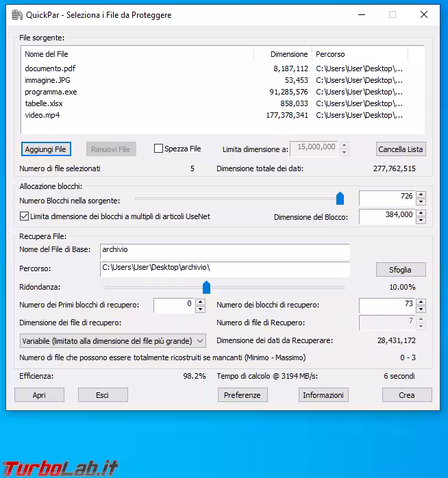Open the Sfoglia folder browser

pos(401,269)
